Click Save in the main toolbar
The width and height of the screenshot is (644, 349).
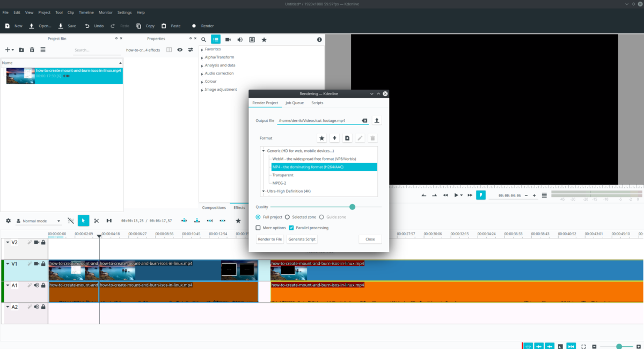(67, 26)
